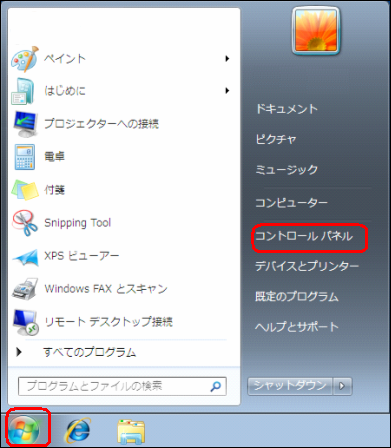
Task: Click the シャットダウン button
Action: [290, 386]
